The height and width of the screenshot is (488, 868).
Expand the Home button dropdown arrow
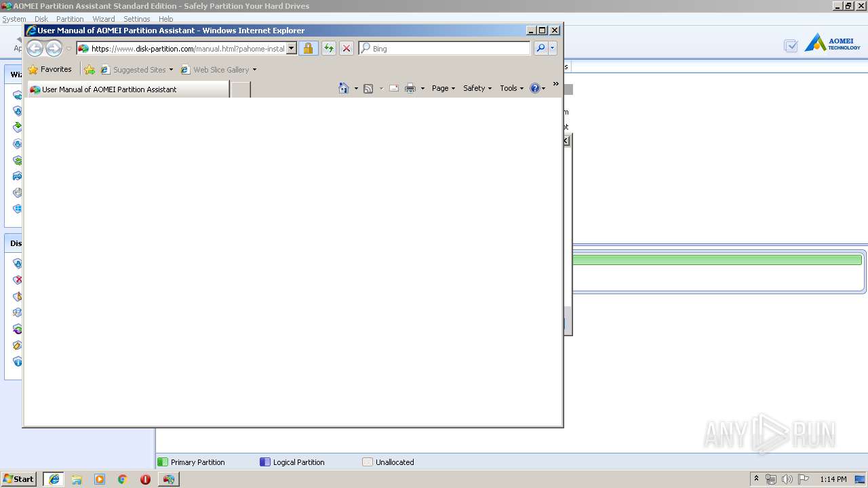point(356,89)
